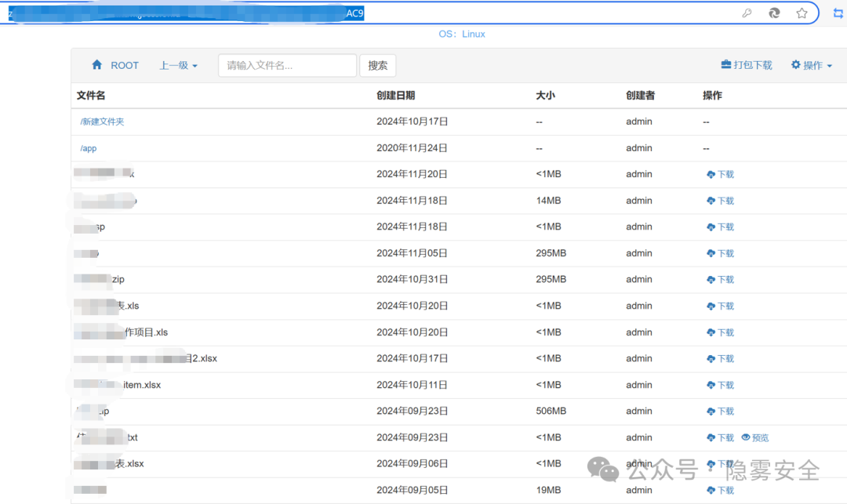This screenshot has width=847, height=504.
Task: Click the 创建日期 column header
Action: pyautogui.click(x=396, y=96)
